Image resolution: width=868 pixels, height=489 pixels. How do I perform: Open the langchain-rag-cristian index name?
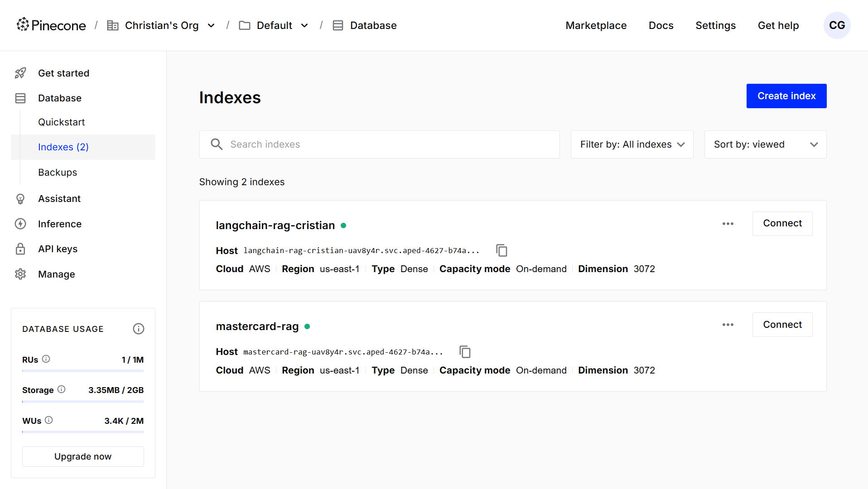coord(275,225)
